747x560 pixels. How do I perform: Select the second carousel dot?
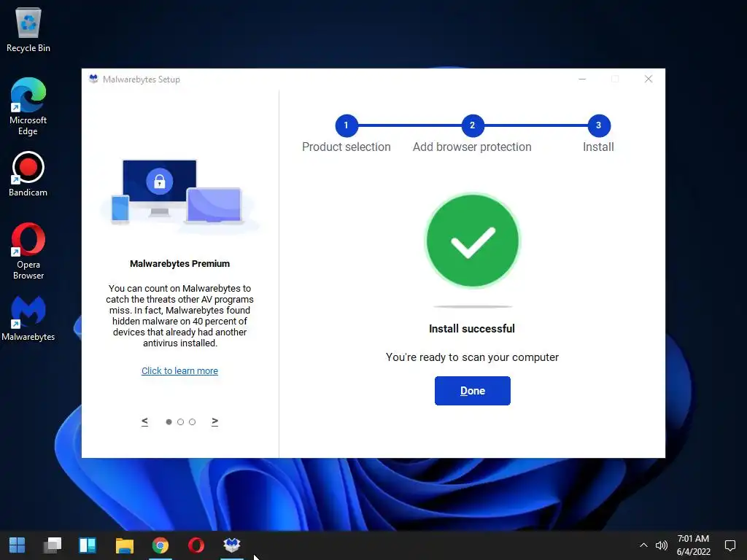coord(181,422)
